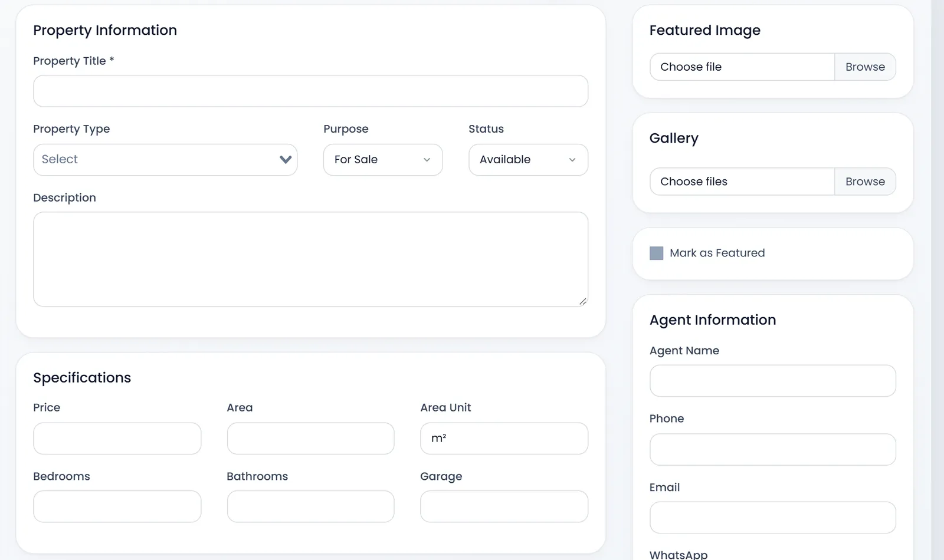The width and height of the screenshot is (944, 560).
Task: Click the Specifications heading
Action: 82,378
